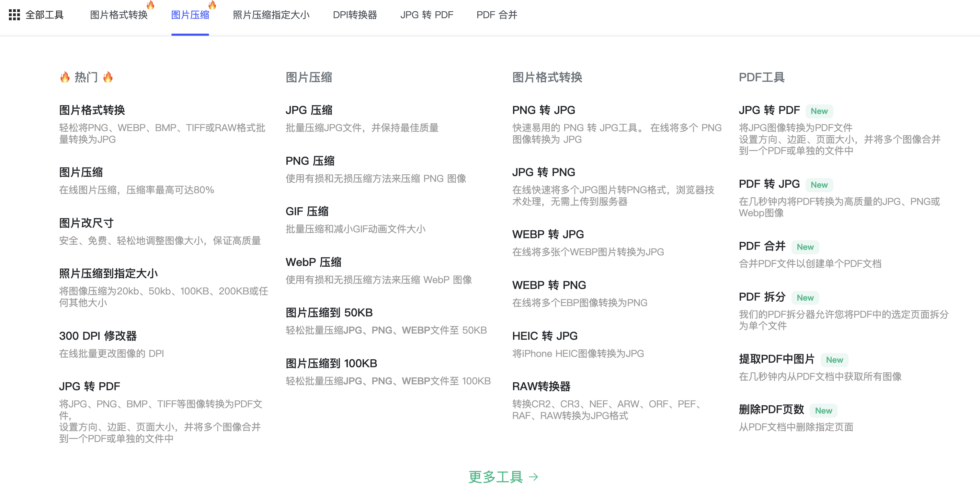
Task: Open the 提取PDF中图片 tool
Action: [x=776, y=359]
